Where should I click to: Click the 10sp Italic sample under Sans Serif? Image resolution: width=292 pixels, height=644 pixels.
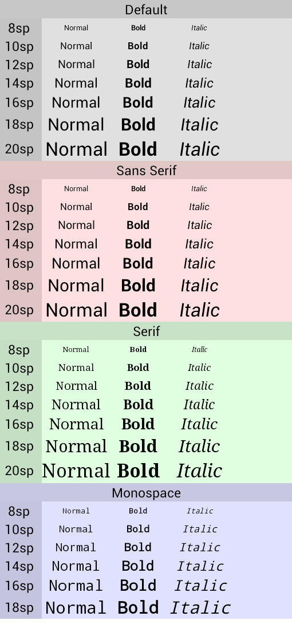pyautogui.click(x=199, y=207)
